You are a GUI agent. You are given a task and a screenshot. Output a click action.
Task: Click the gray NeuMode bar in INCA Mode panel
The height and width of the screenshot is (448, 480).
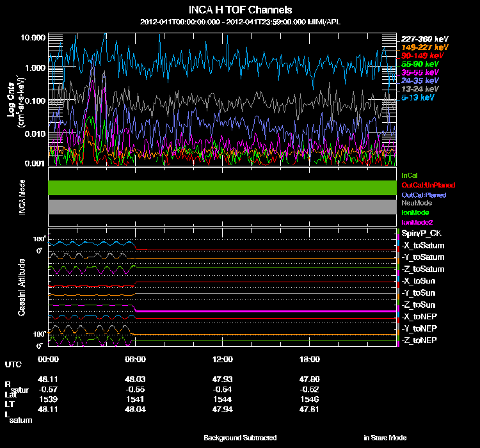point(222,207)
